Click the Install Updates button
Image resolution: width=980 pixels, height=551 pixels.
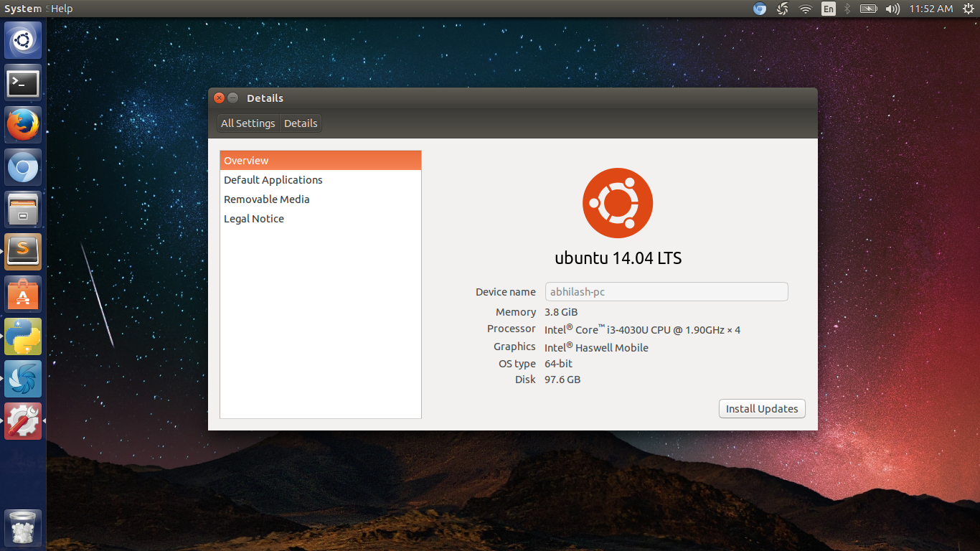762,409
